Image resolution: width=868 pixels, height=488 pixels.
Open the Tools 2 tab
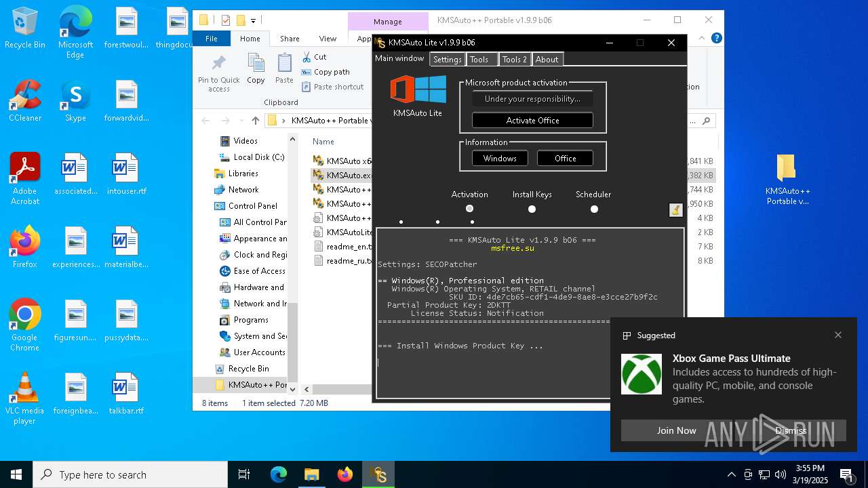(x=514, y=60)
